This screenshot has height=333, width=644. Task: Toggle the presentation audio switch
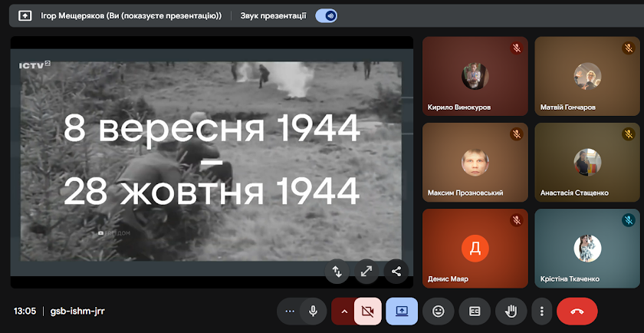(x=326, y=15)
